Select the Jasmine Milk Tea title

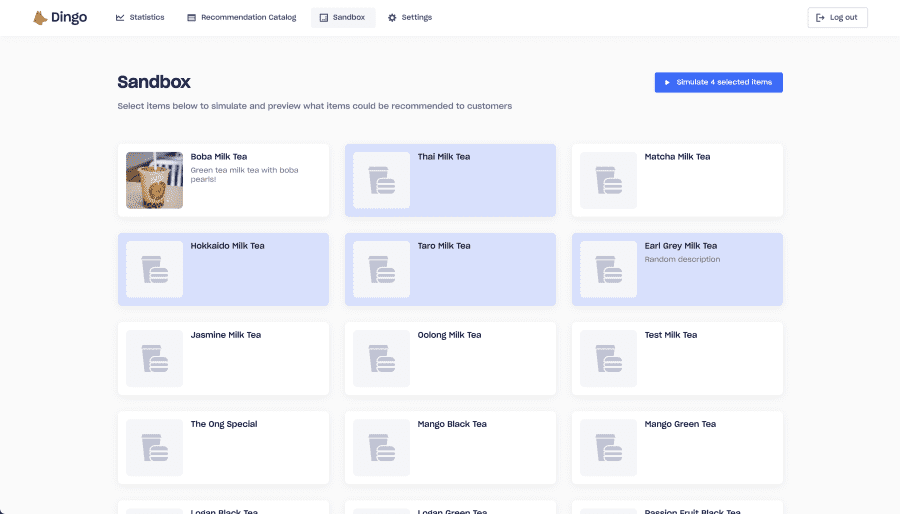point(226,335)
